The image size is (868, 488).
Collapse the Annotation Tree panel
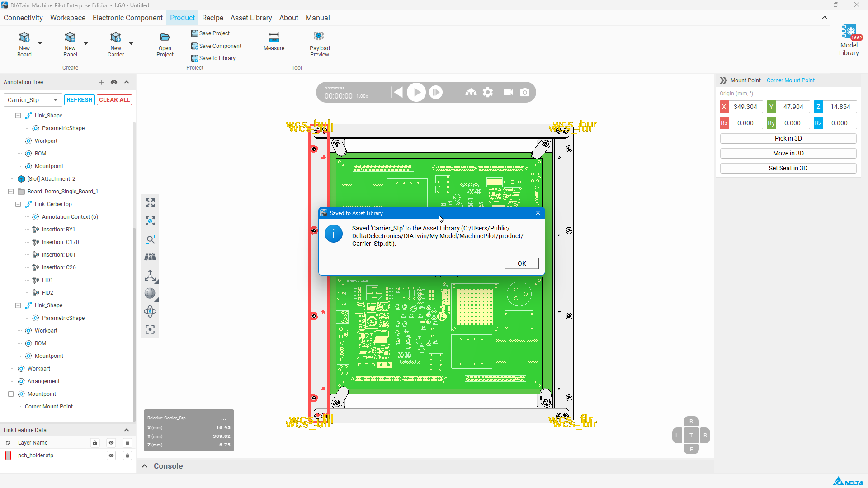coord(127,82)
